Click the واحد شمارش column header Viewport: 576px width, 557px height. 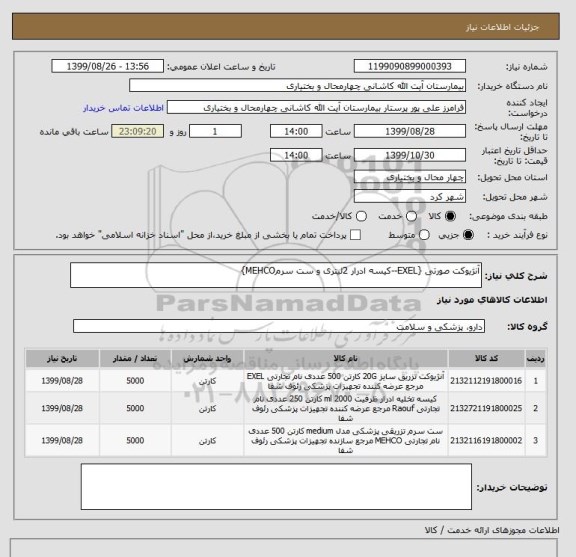pyautogui.click(x=207, y=359)
